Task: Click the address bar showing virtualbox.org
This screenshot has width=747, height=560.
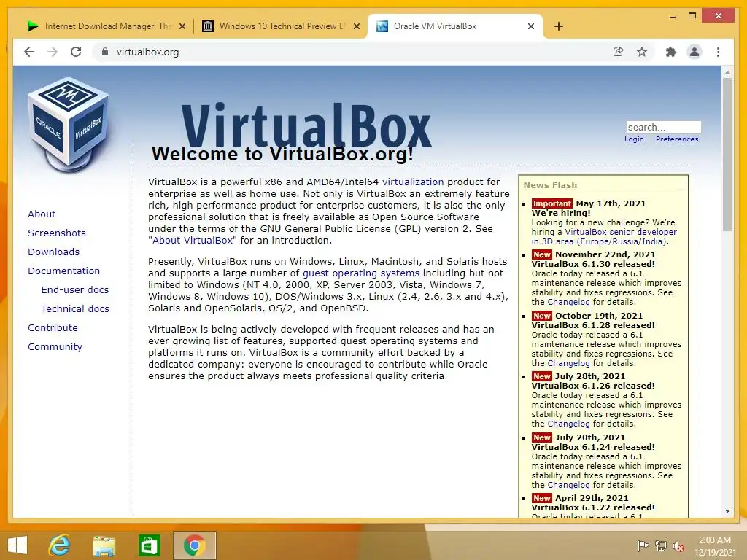Action: 352,52
